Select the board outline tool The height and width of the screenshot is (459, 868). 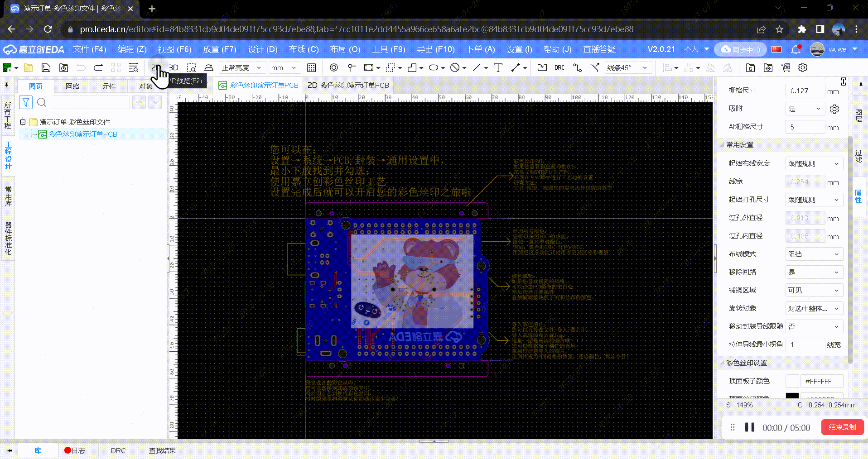point(412,68)
